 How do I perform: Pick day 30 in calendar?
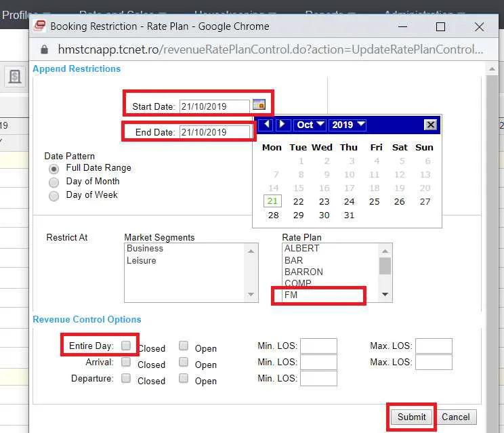click(324, 215)
